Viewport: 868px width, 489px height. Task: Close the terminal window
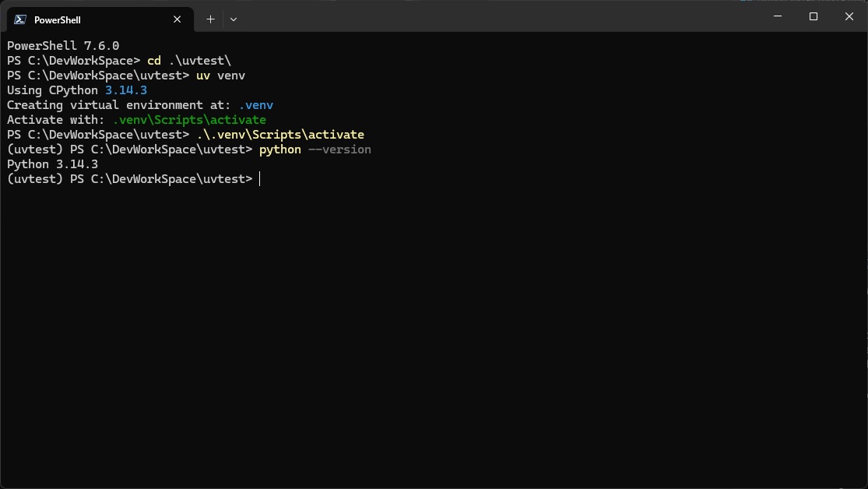click(849, 16)
